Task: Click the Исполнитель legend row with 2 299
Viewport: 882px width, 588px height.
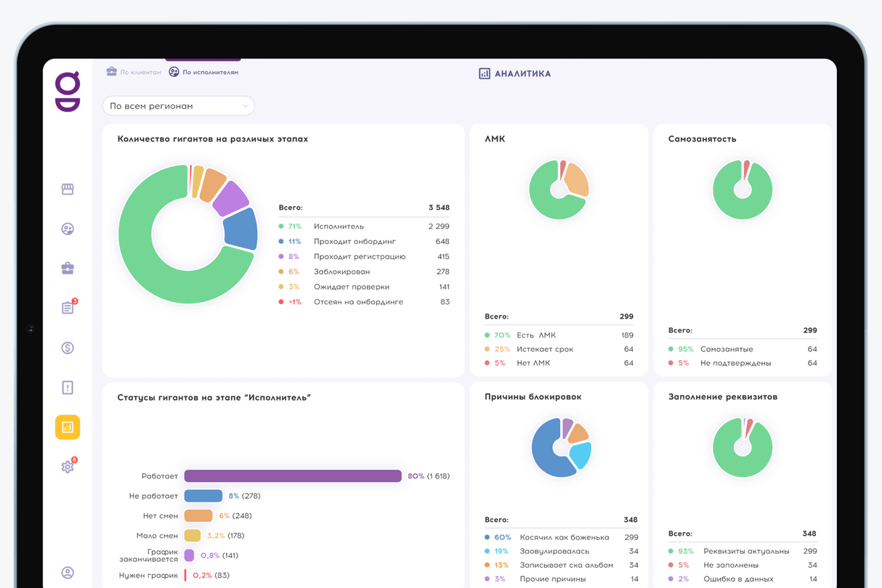Action: coord(364,226)
